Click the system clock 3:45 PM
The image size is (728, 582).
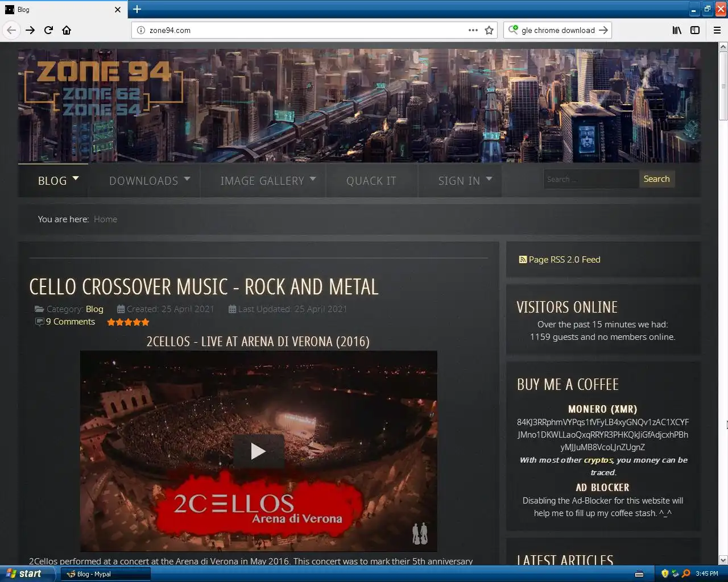pos(707,573)
